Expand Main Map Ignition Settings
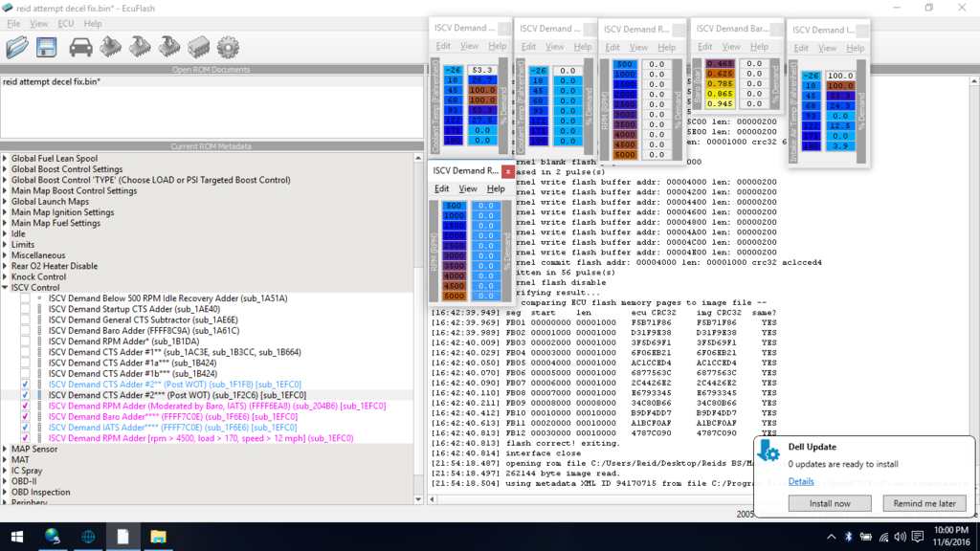This screenshot has width=980, height=551. (x=5, y=212)
